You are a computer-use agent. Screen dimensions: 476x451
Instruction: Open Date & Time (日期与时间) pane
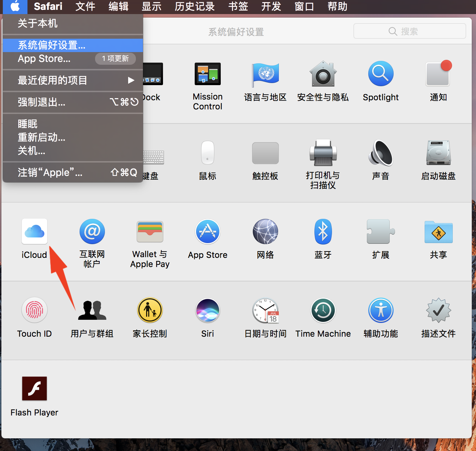(265, 311)
